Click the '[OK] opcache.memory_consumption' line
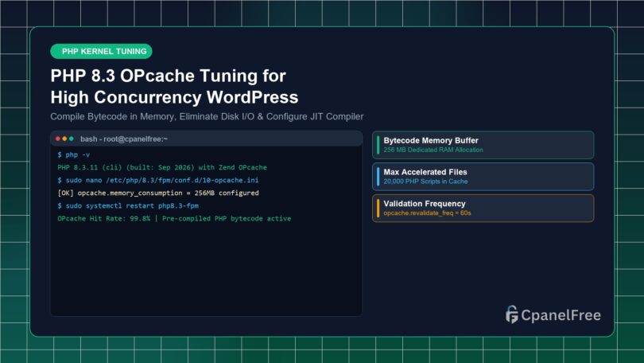This screenshot has height=363, width=644. point(158,193)
